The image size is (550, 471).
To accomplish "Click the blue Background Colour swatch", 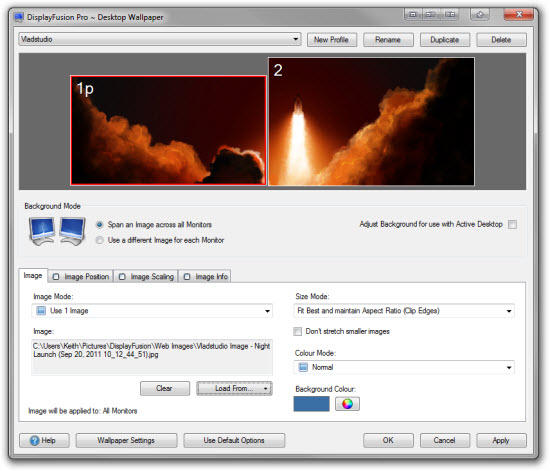I will (311, 404).
